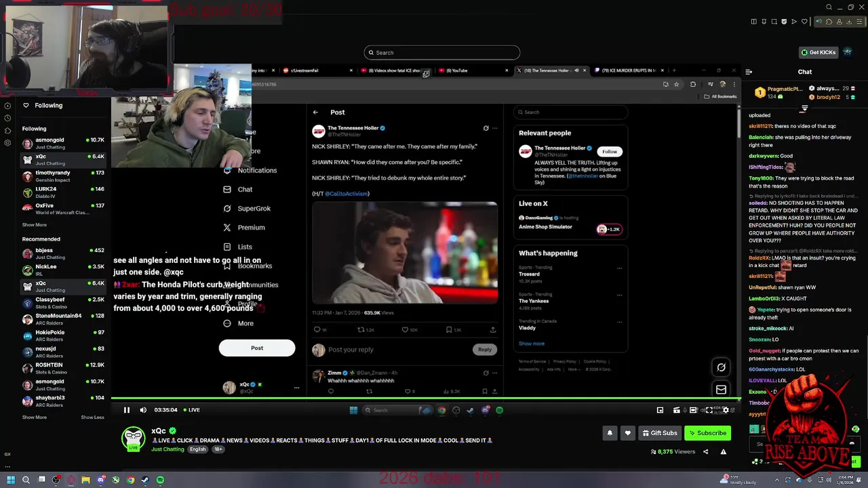The width and height of the screenshot is (868, 488).
Task: Click browser toolbar heart icon
Action: (804, 22)
